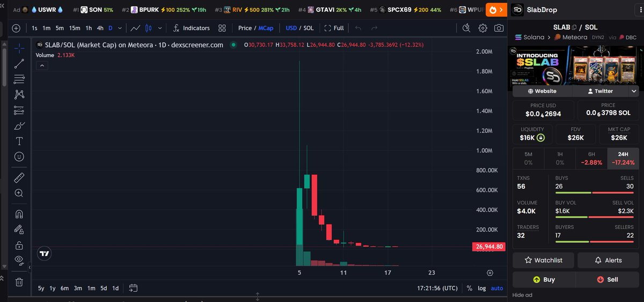This screenshot has width=644, height=302.
Task: Toggle percent scale on price axis
Action: [x=470, y=288]
